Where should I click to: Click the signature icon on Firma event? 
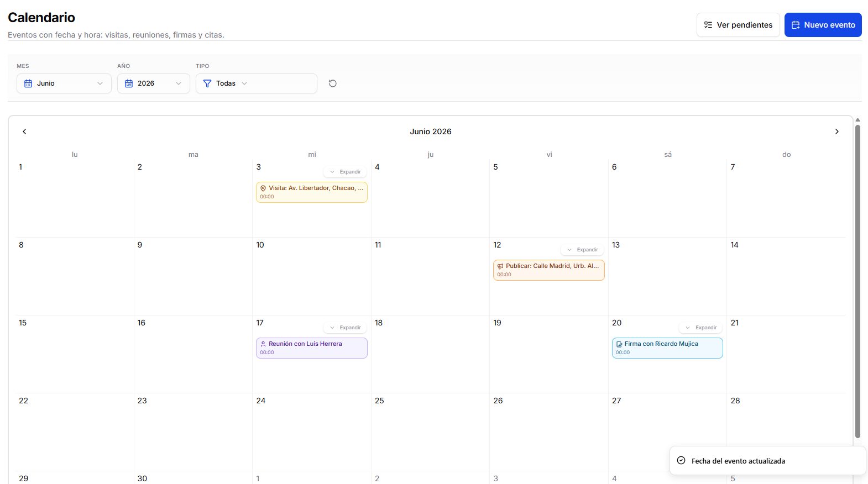(x=619, y=344)
